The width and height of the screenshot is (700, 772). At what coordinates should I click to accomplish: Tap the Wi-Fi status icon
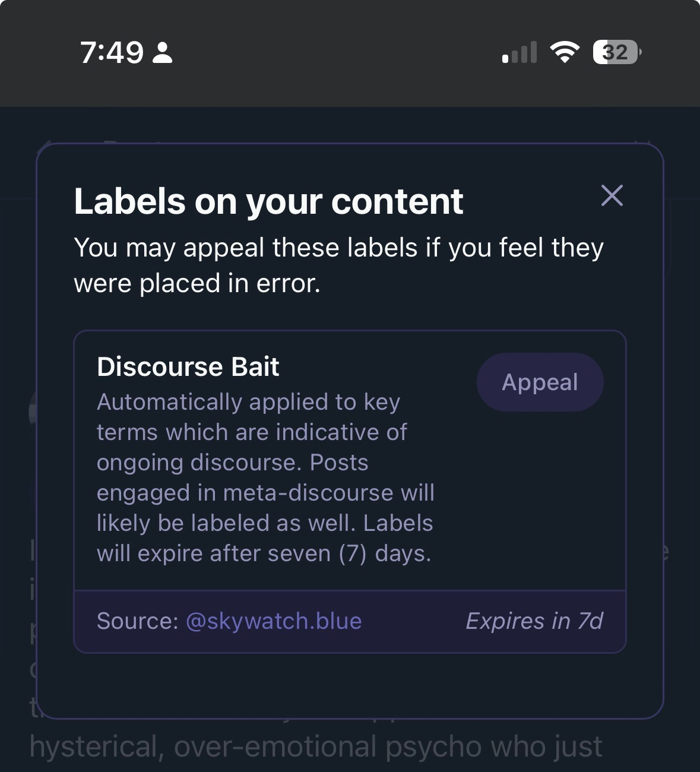[565, 52]
